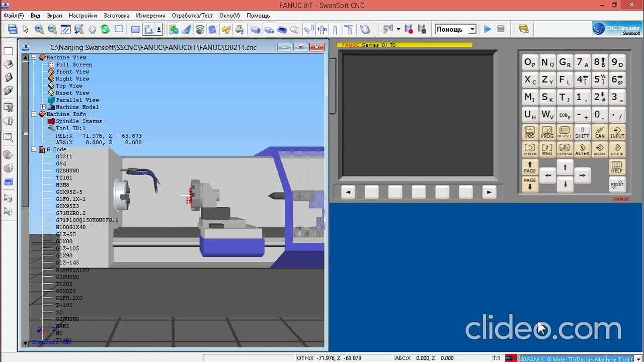644x362 pixels.
Task: Click the zoom out magnifier icon
Action: pyautogui.click(x=52, y=29)
